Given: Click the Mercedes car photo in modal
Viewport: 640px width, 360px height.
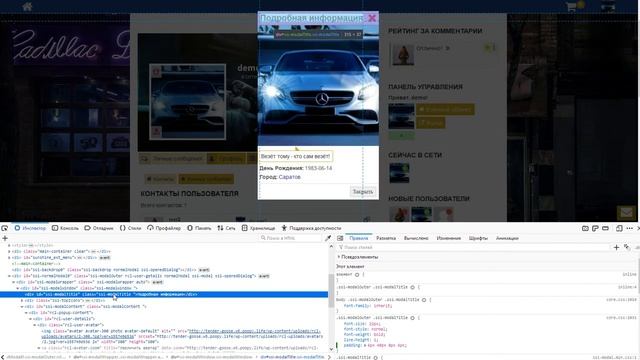Looking at the screenshot, I should point(318,86).
